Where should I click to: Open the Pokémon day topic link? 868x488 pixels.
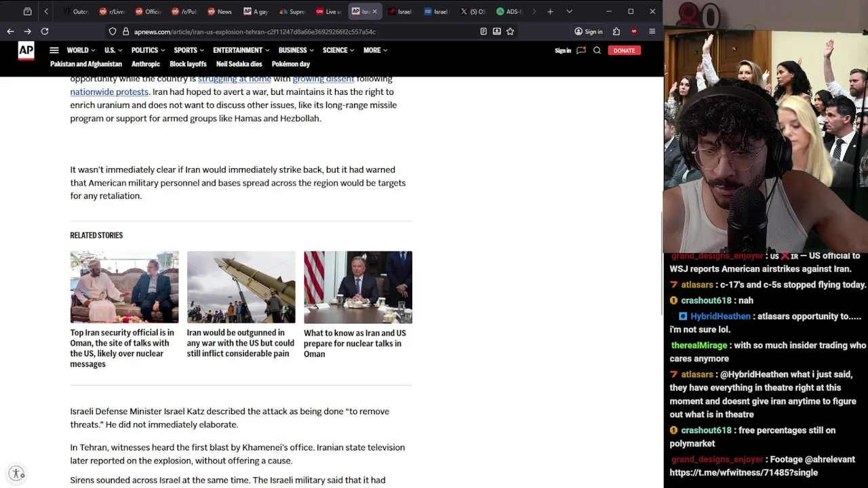(291, 64)
